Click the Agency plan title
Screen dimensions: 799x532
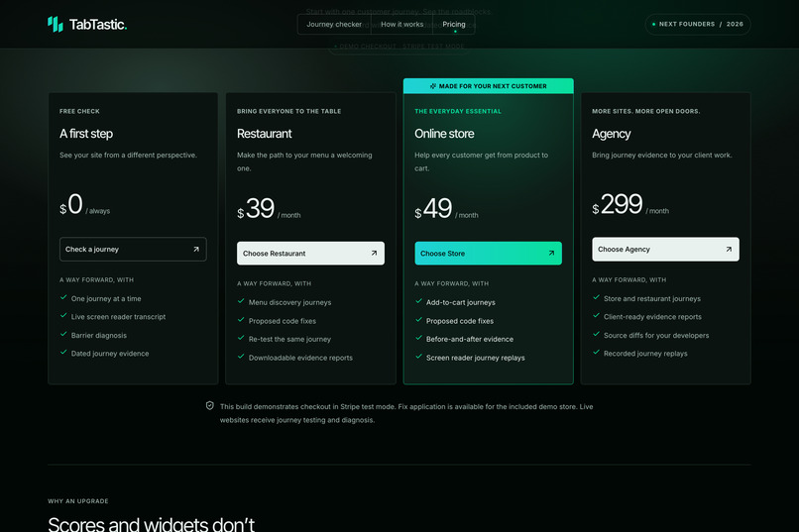(611, 134)
